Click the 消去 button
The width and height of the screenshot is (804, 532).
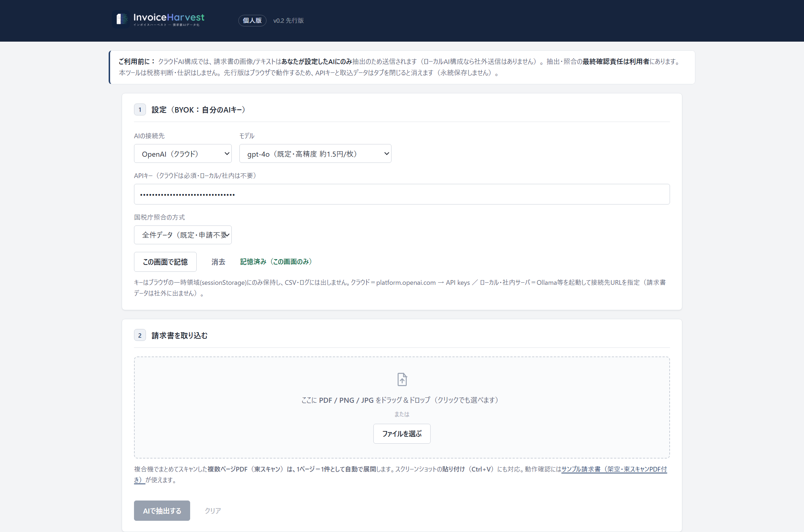pyautogui.click(x=218, y=262)
